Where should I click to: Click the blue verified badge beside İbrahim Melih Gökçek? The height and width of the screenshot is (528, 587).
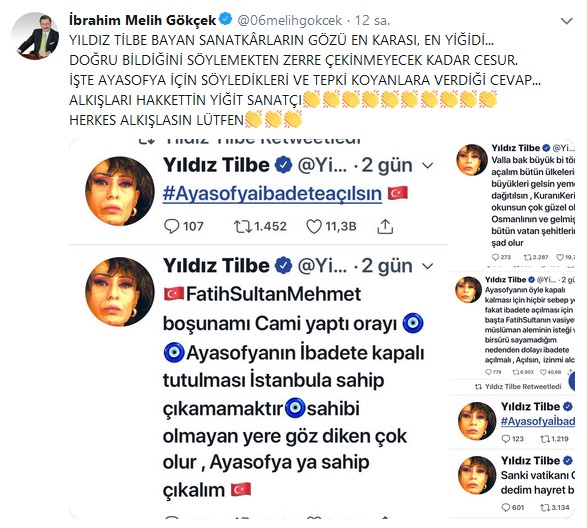pyautogui.click(x=226, y=19)
